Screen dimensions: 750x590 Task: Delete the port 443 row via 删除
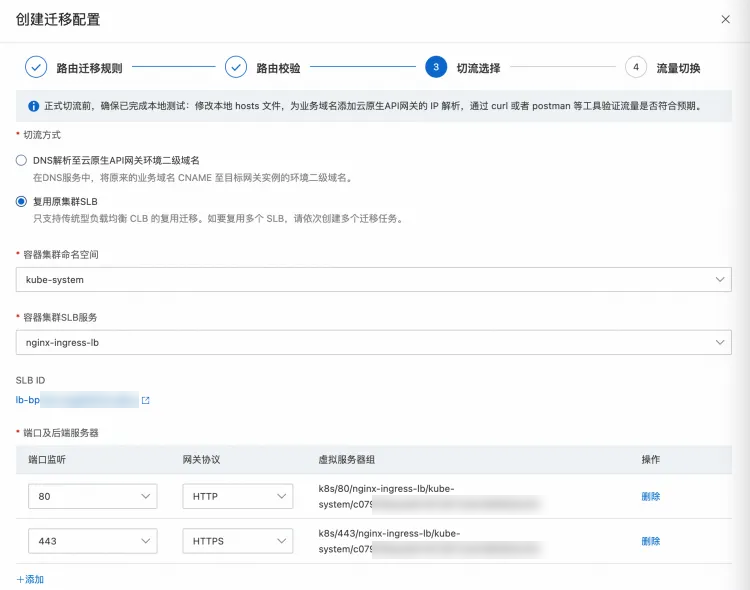[x=651, y=541]
